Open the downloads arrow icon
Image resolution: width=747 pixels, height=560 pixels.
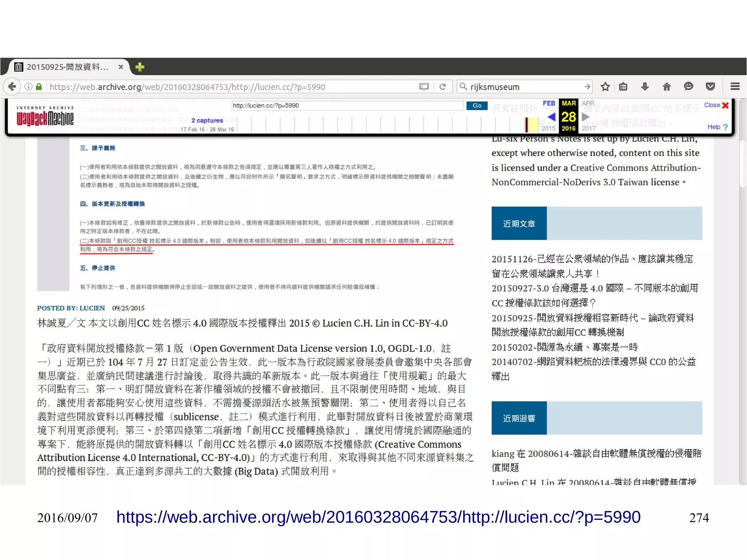[x=645, y=86]
